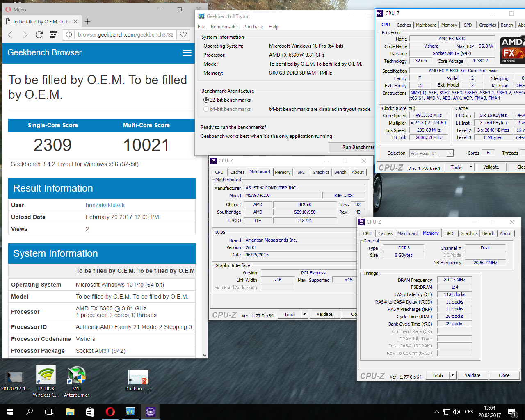Open Windows Start menu

(10, 412)
